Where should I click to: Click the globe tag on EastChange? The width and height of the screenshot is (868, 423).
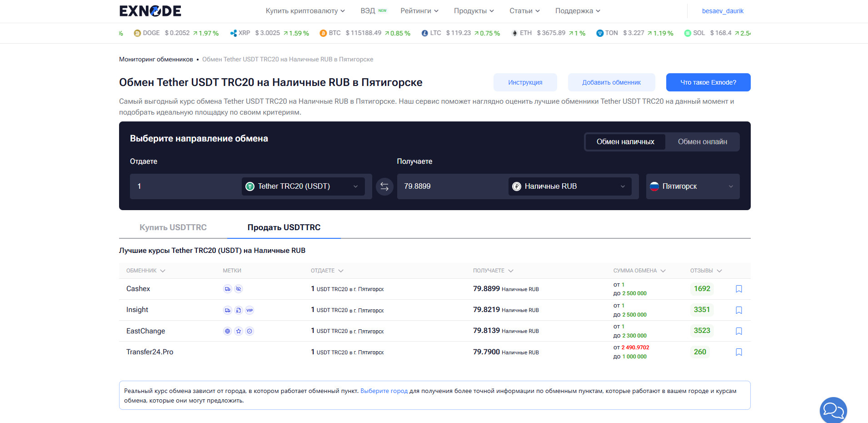tap(227, 331)
